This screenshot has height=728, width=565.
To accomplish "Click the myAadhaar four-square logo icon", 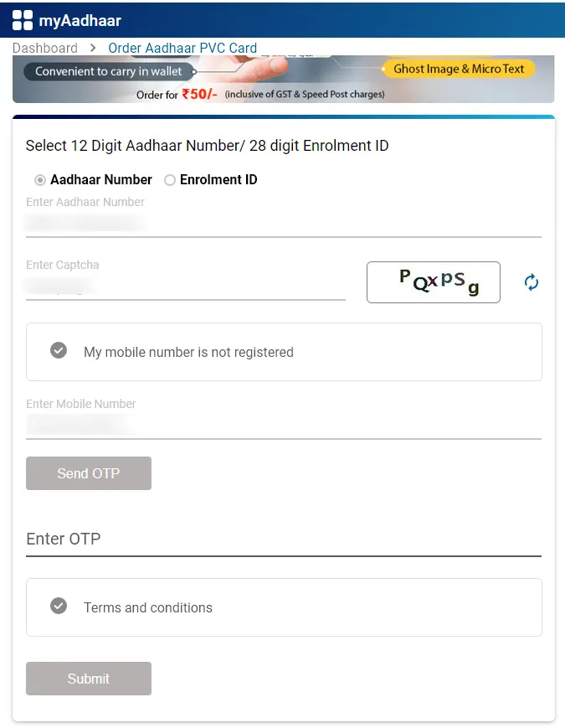I will click(x=23, y=20).
